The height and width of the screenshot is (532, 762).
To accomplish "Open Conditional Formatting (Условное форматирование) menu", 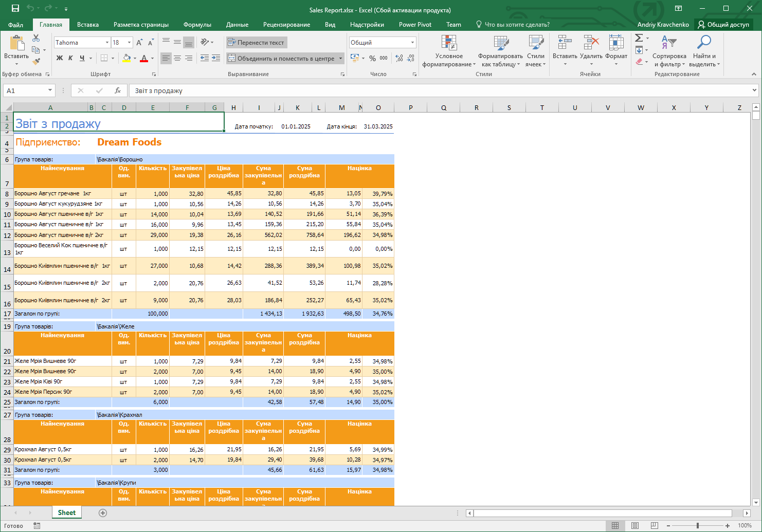I will click(449, 51).
